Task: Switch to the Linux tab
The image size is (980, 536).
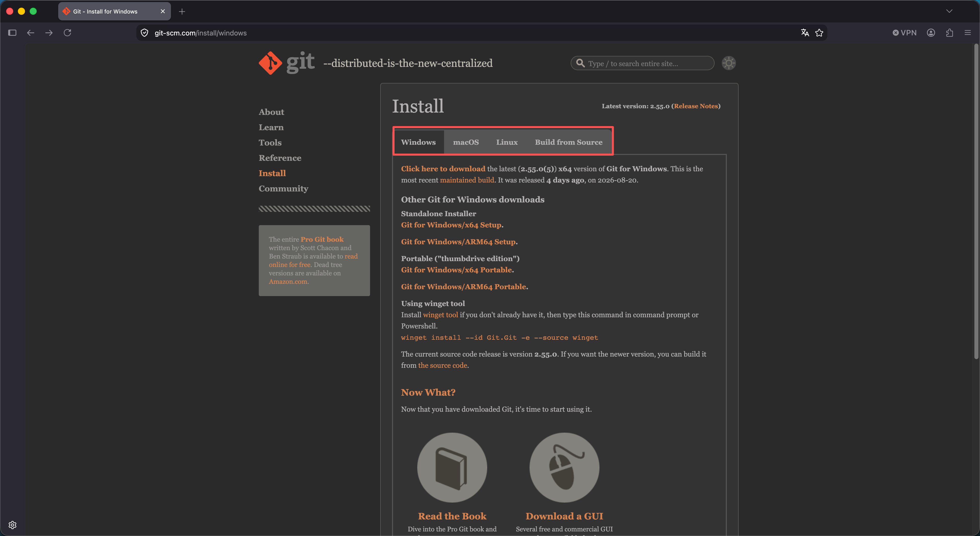Action: point(507,142)
